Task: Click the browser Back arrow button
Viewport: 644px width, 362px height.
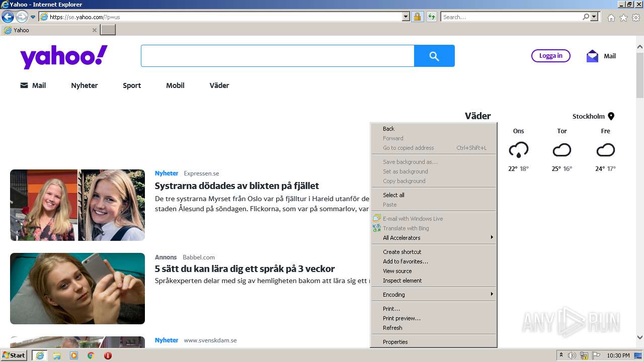Action: pos(8,17)
